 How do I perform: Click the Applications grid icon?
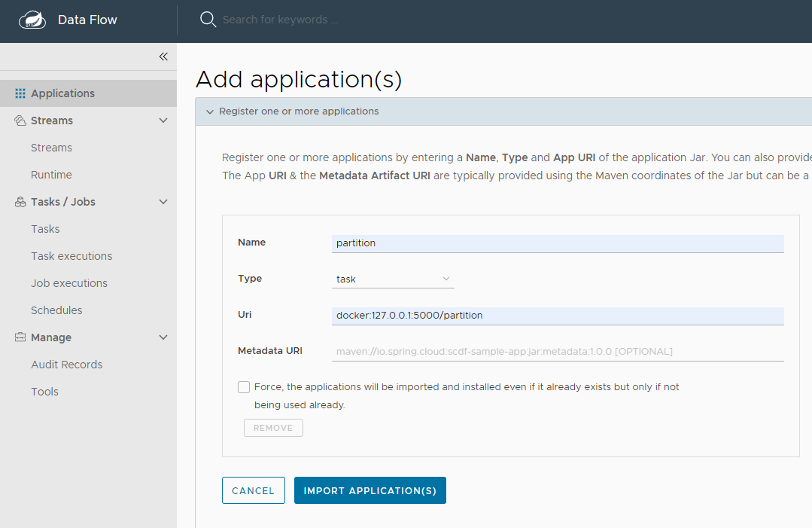click(20, 93)
